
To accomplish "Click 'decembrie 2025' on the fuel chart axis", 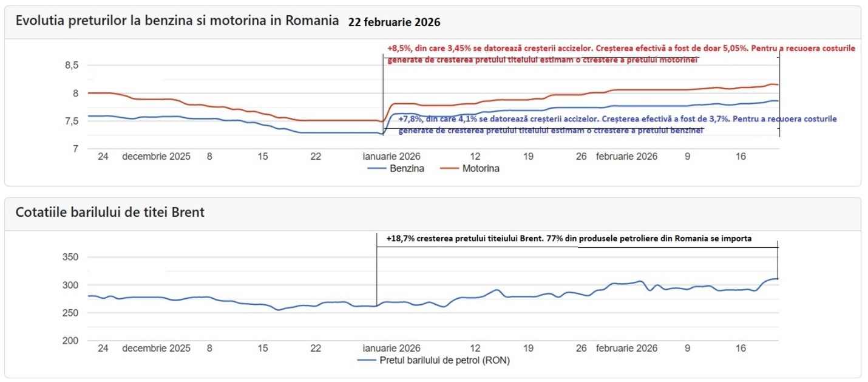I will tap(156, 156).
